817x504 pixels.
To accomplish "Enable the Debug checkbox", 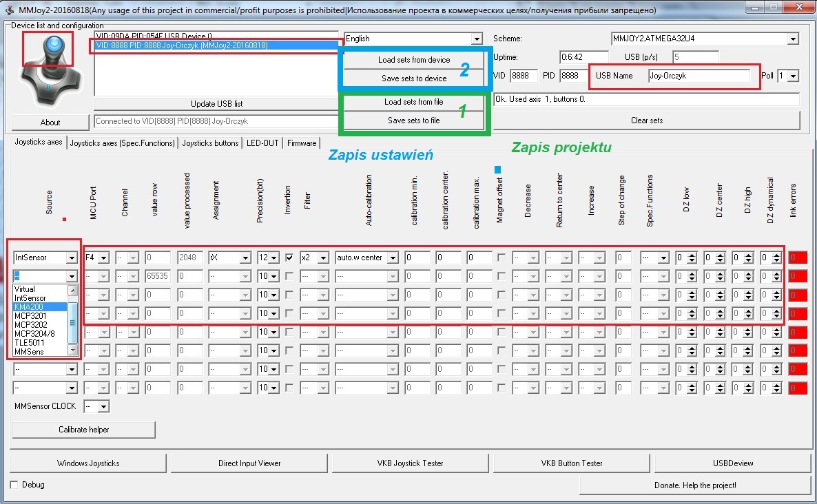I will coord(15,485).
